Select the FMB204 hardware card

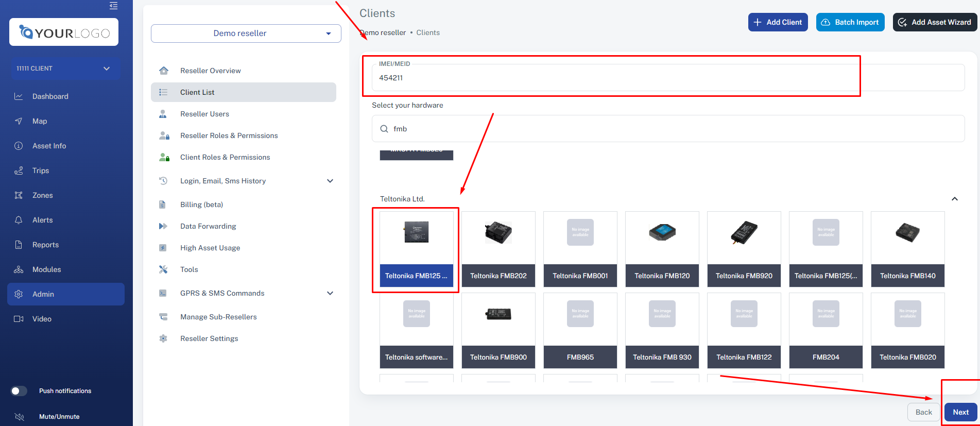[x=826, y=331]
